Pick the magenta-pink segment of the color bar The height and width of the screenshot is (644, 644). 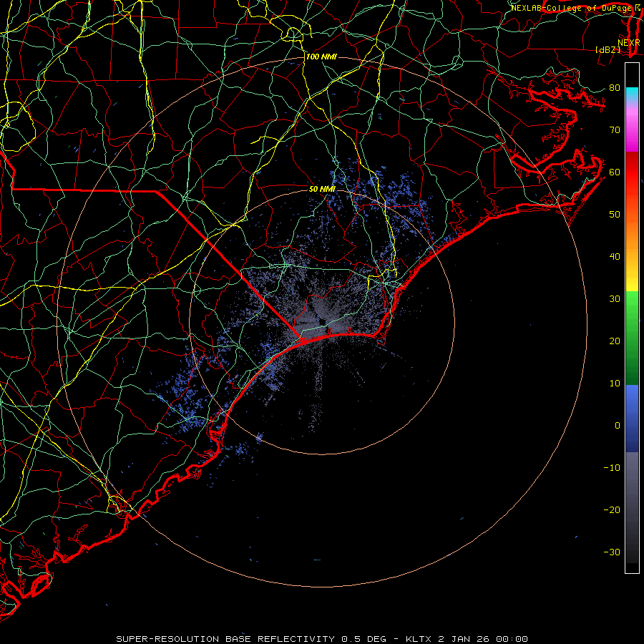click(632, 127)
